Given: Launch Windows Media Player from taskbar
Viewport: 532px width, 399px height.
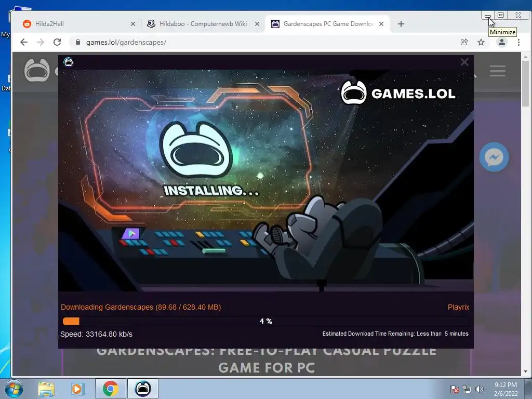Looking at the screenshot, I should [77, 389].
